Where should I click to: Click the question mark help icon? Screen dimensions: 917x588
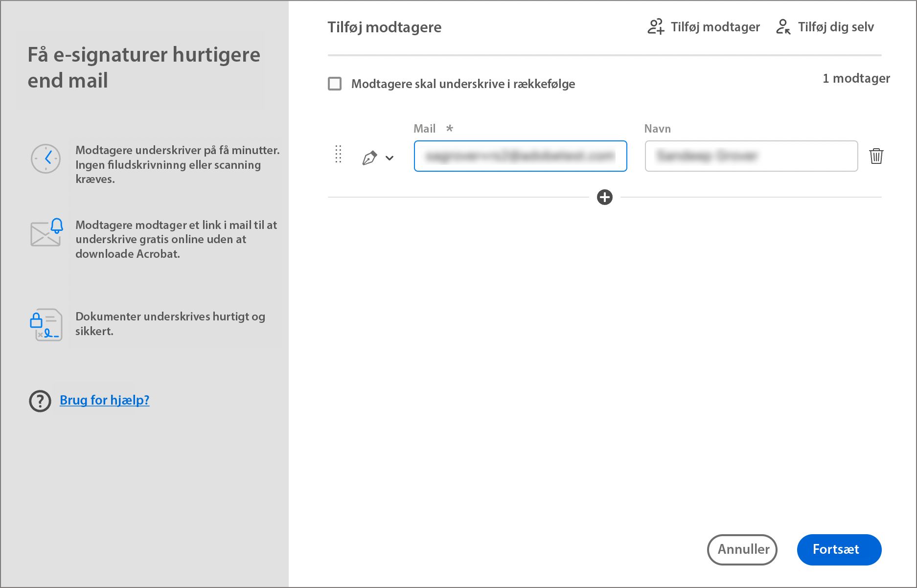[x=39, y=401]
